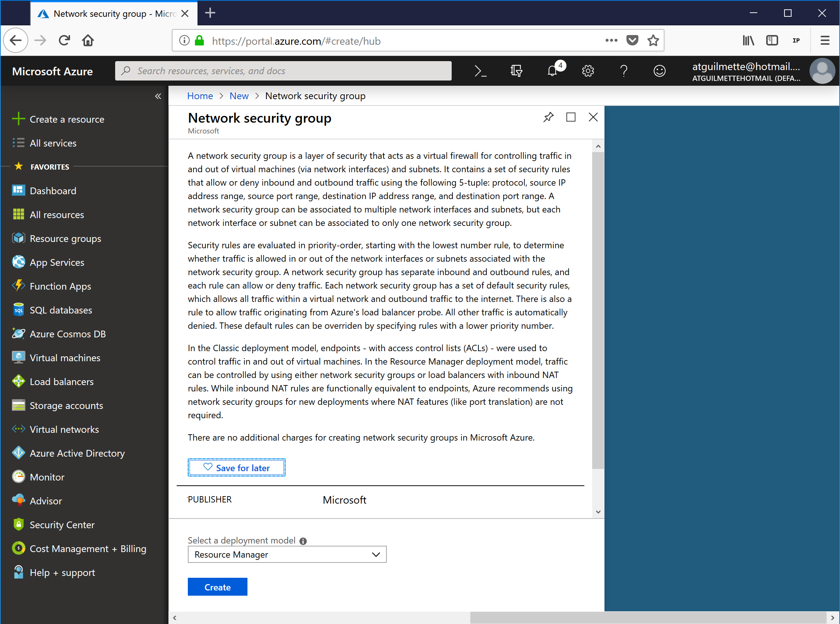Click the blue Create button
Screen dimensions: 840x624
[218, 587]
